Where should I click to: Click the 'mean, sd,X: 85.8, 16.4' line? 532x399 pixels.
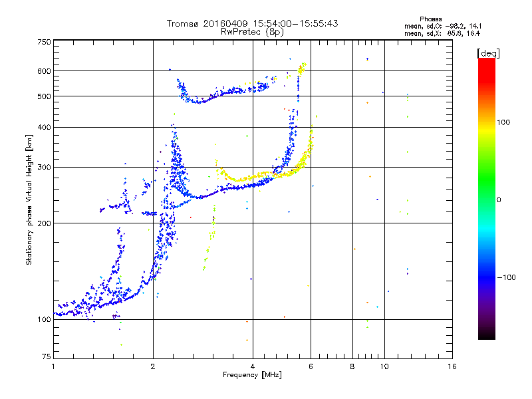[x=442, y=33]
